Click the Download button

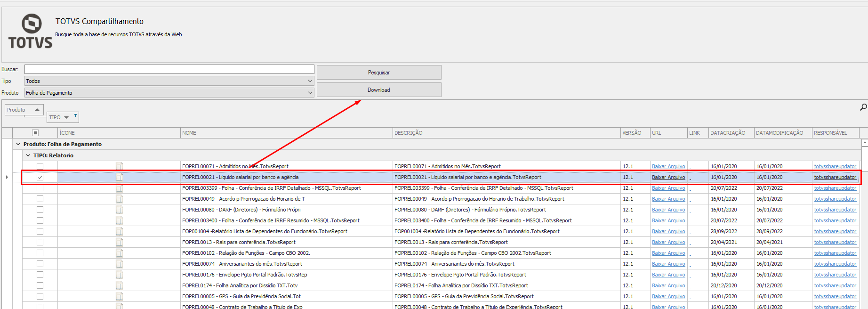tap(379, 90)
